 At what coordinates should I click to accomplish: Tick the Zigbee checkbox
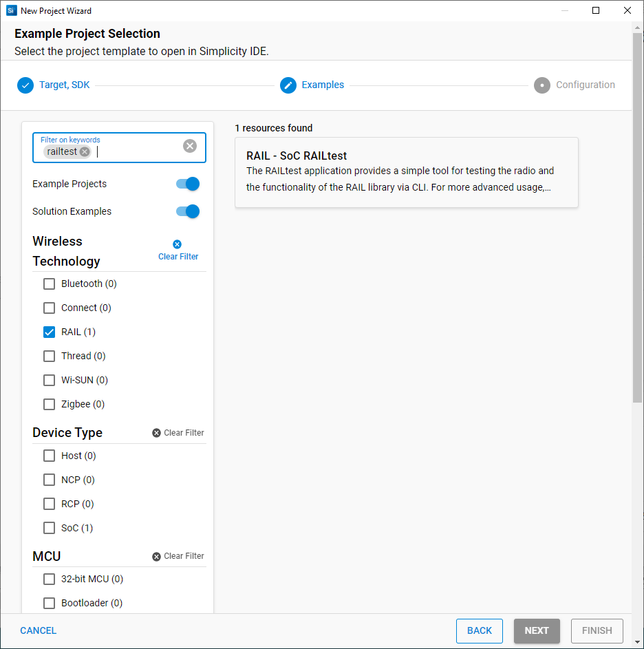[50, 404]
